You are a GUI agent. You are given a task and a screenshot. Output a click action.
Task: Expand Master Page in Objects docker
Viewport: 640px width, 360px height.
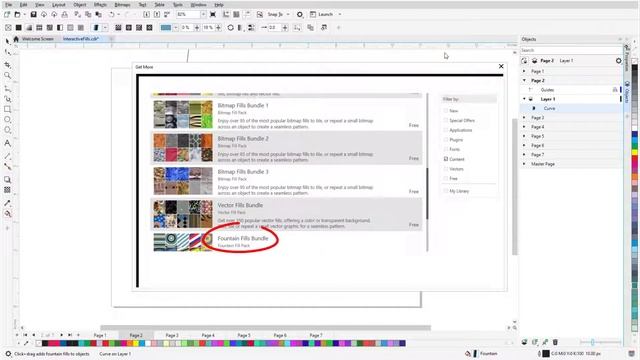pyautogui.click(x=524, y=164)
